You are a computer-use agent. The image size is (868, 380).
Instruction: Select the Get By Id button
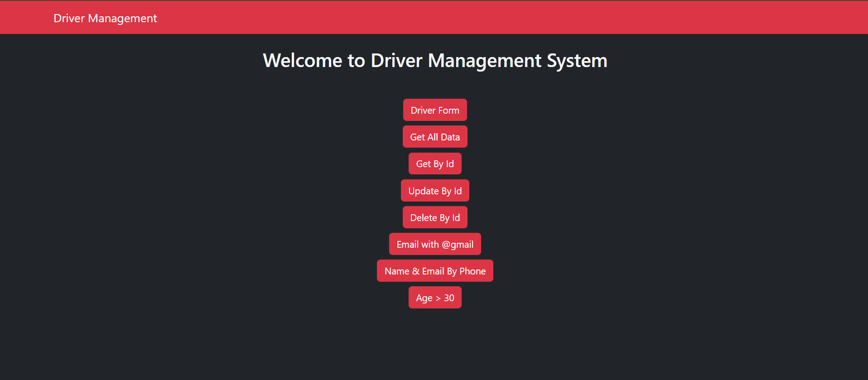coord(434,164)
